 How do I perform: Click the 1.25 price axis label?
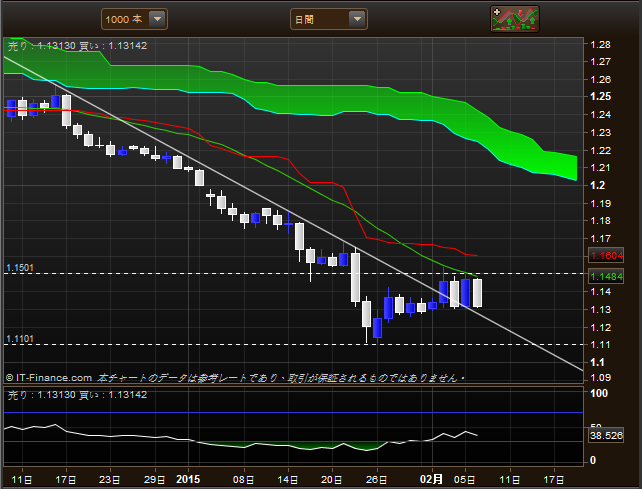(x=600, y=96)
